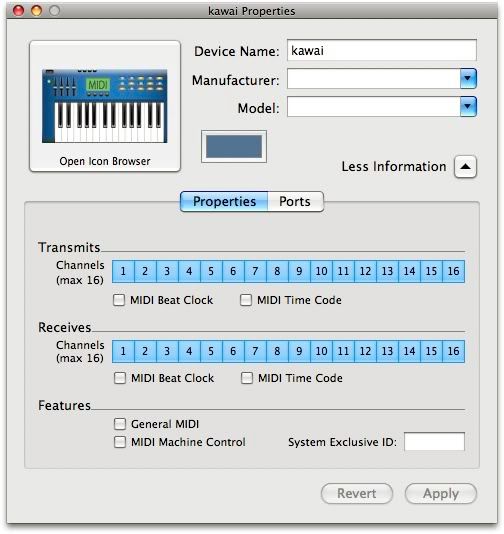This screenshot has height=534, width=504.
Task: Toggle Receives channel 1
Action: click(123, 351)
